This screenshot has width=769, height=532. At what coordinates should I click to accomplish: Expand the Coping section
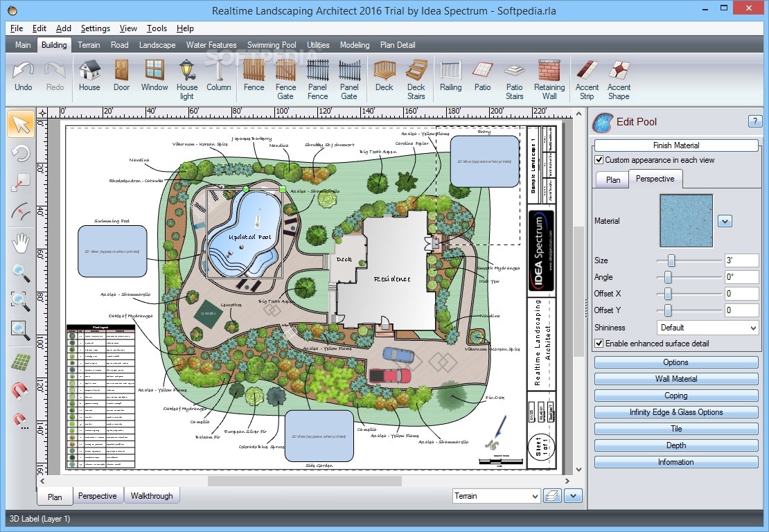pyautogui.click(x=675, y=396)
